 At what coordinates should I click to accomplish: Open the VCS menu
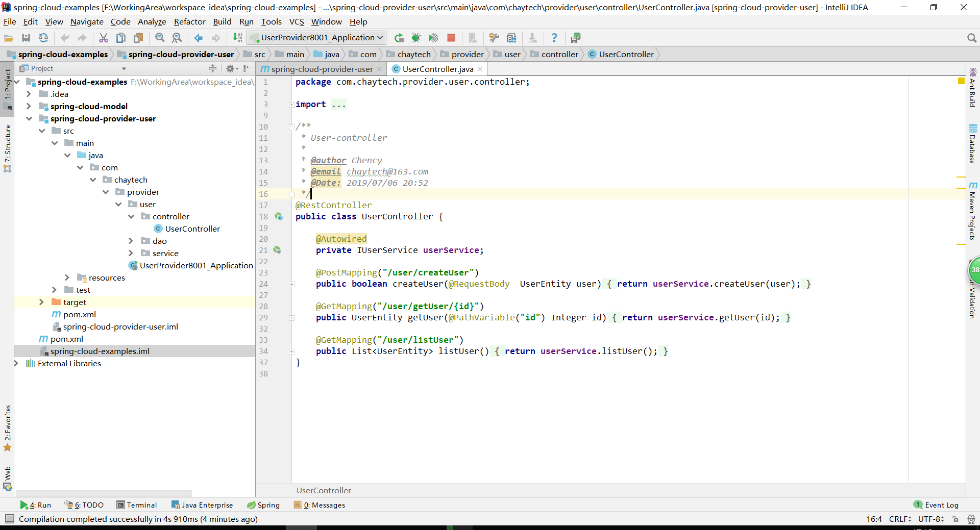[x=297, y=21]
